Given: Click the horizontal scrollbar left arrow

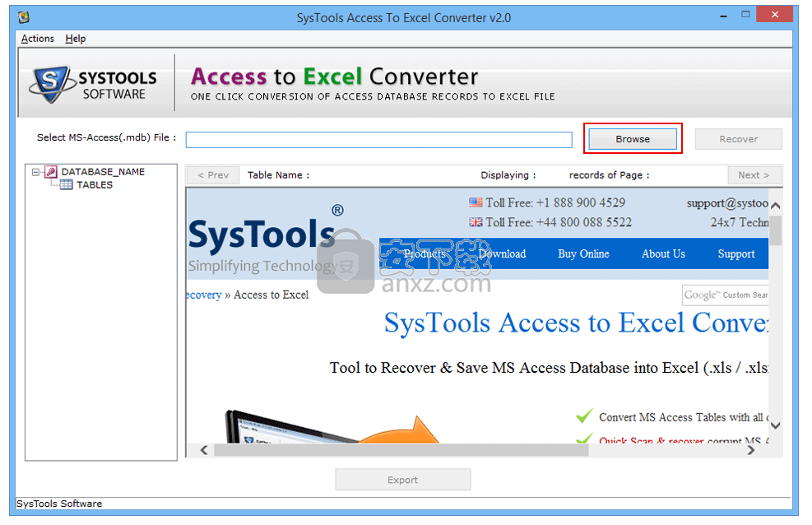Looking at the screenshot, I should point(204,450).
